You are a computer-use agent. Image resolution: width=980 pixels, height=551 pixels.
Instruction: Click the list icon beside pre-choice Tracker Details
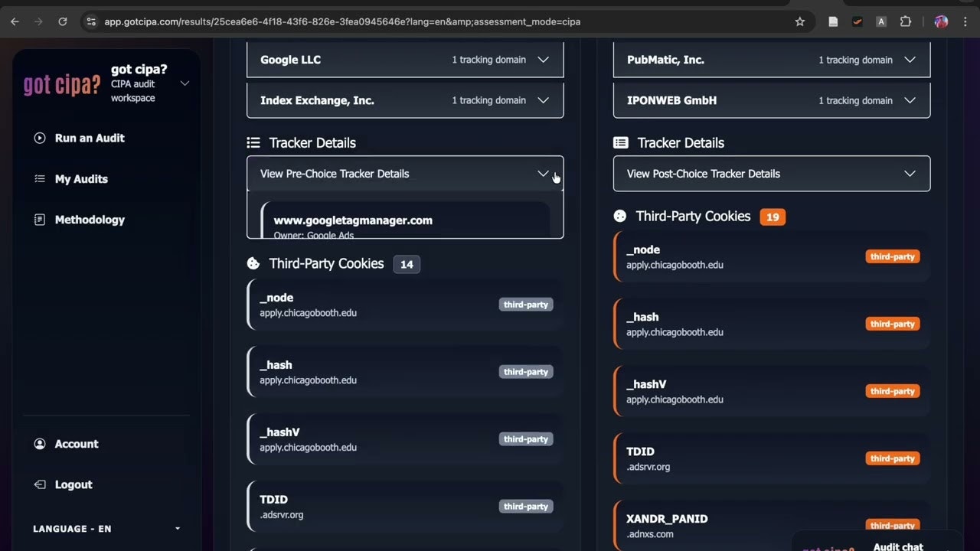click(253, 143)
